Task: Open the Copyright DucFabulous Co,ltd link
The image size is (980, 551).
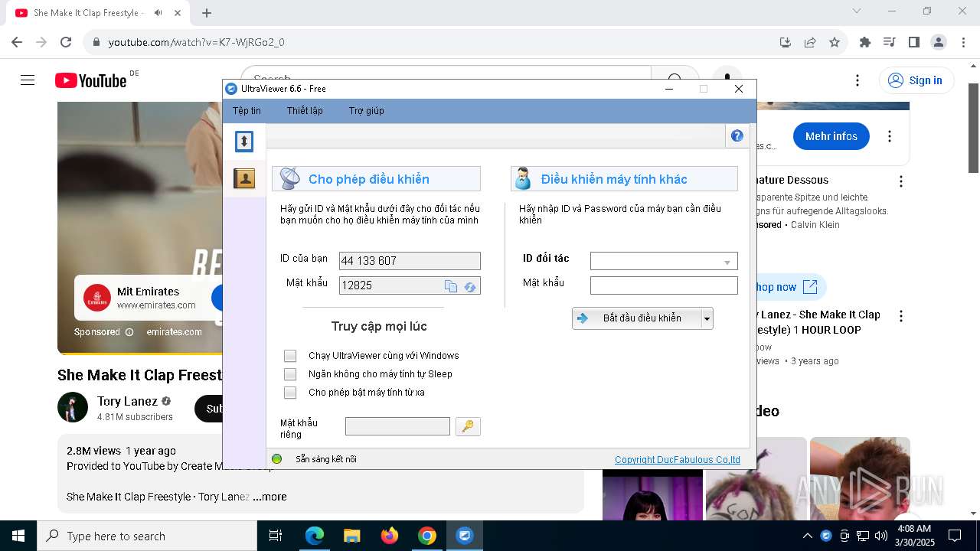Action: coord(678,460)
